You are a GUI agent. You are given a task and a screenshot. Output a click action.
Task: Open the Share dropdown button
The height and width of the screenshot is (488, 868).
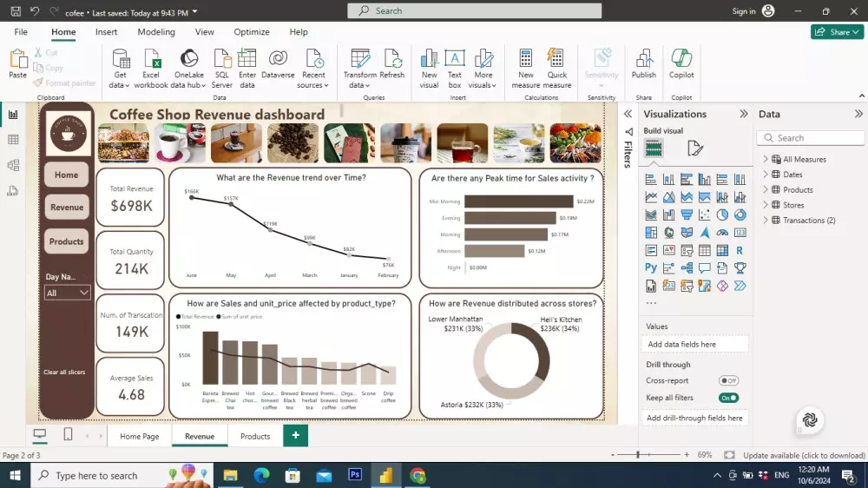click(x=837, y=32)
